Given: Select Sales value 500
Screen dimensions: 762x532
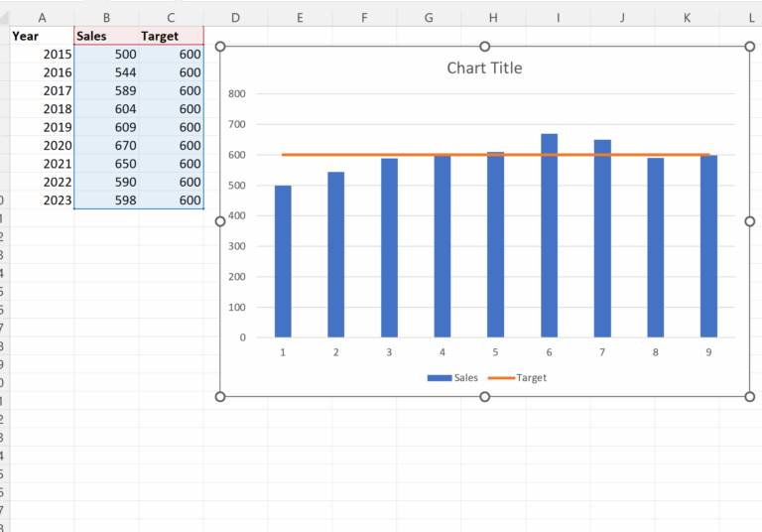Looking at the screenshot, I should click(106, 54).
